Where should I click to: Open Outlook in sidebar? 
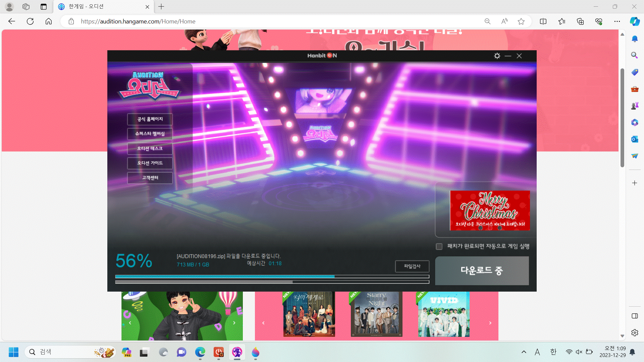pos(635,139)
